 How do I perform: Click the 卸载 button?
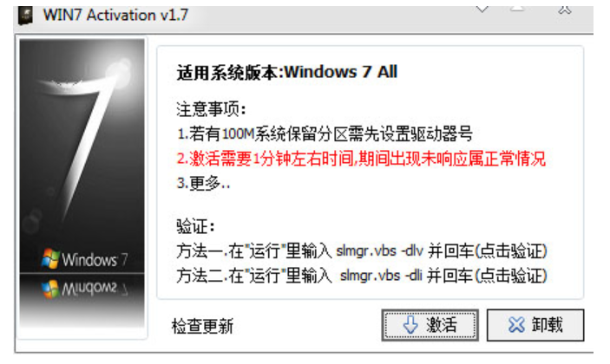[535, 325]
